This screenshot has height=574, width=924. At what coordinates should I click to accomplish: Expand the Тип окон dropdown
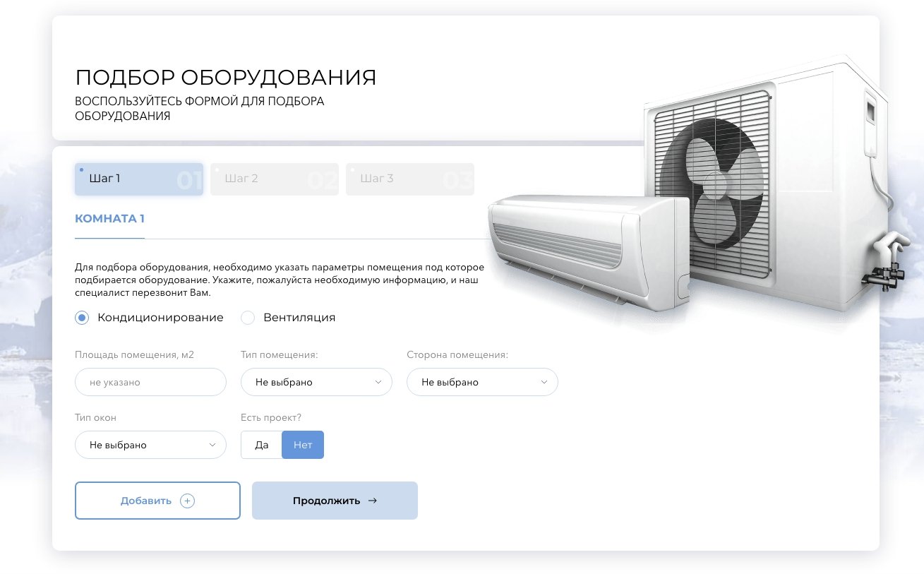pyautogui.click(x=150, y=446)
